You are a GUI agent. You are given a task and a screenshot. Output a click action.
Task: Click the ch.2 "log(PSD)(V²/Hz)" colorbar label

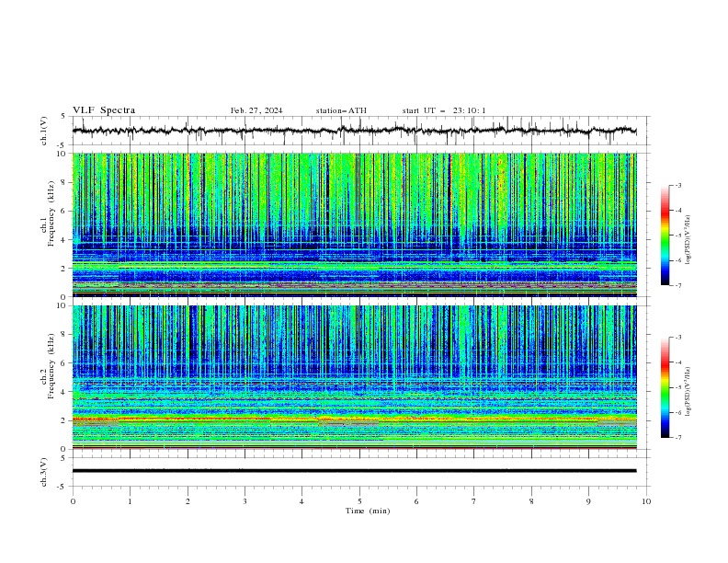click(688, 392)
